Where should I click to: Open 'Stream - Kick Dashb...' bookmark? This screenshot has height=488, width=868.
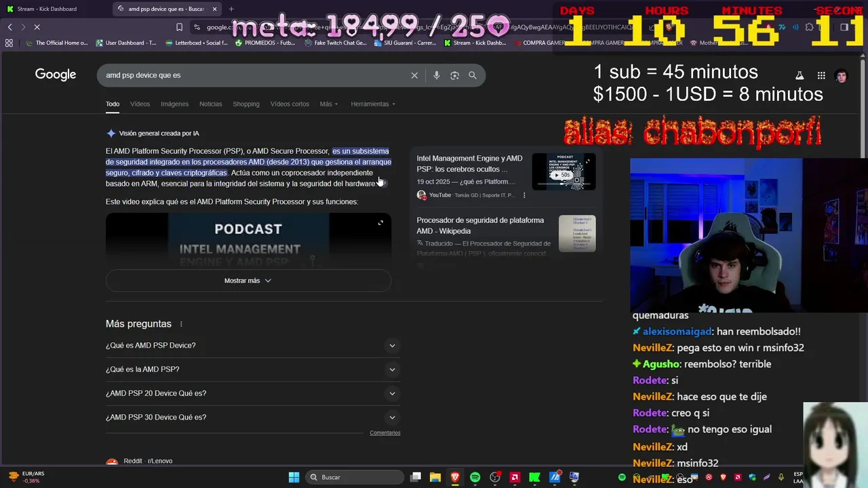[475, 43]
